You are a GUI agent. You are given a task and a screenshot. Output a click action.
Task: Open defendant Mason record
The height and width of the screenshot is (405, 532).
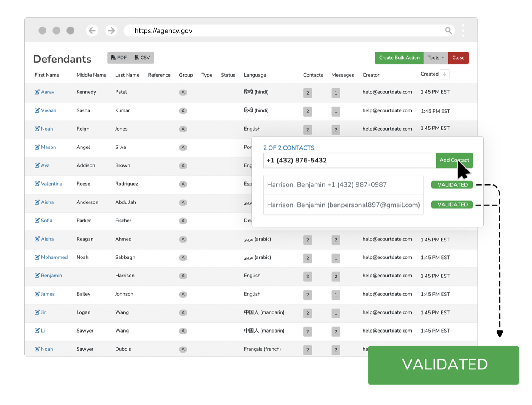coord(48,147)
